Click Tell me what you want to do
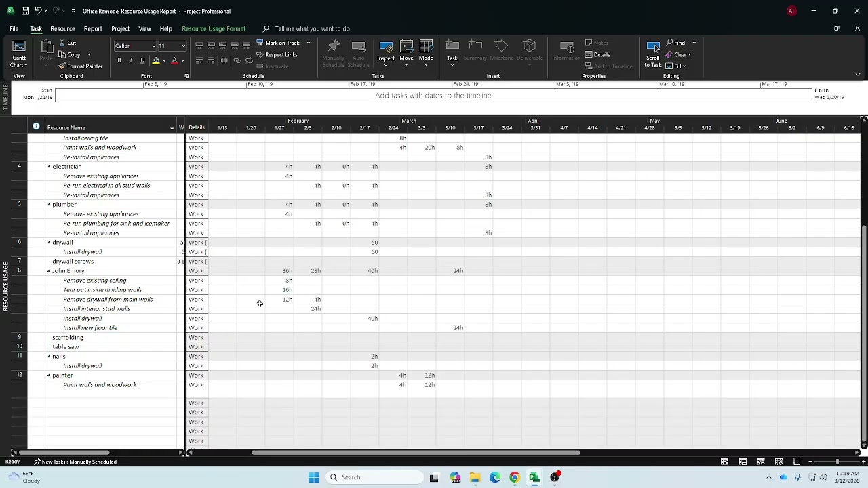Viewport: 868px width, 488px height. click(x=313, y=28)
